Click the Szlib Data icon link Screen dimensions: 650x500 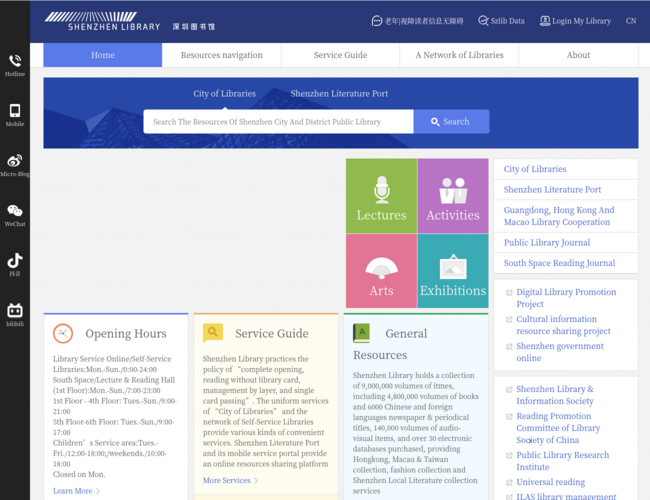[x=500, y=21]
